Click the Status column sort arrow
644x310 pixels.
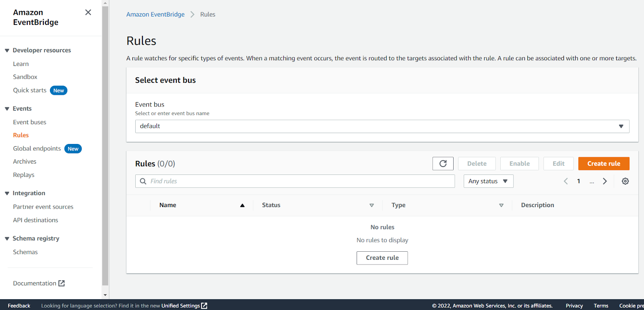(x=372, y=205)
